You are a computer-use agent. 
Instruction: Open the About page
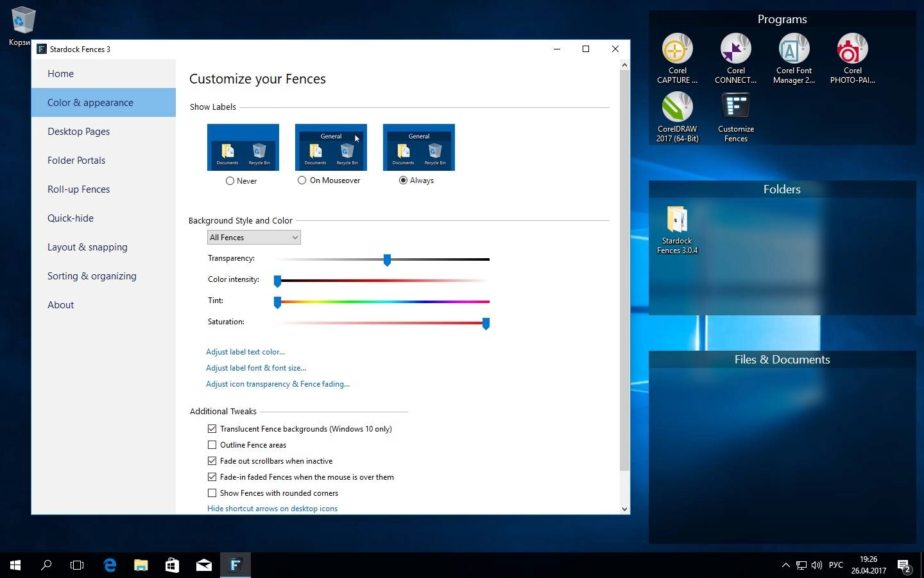(103, 305)
